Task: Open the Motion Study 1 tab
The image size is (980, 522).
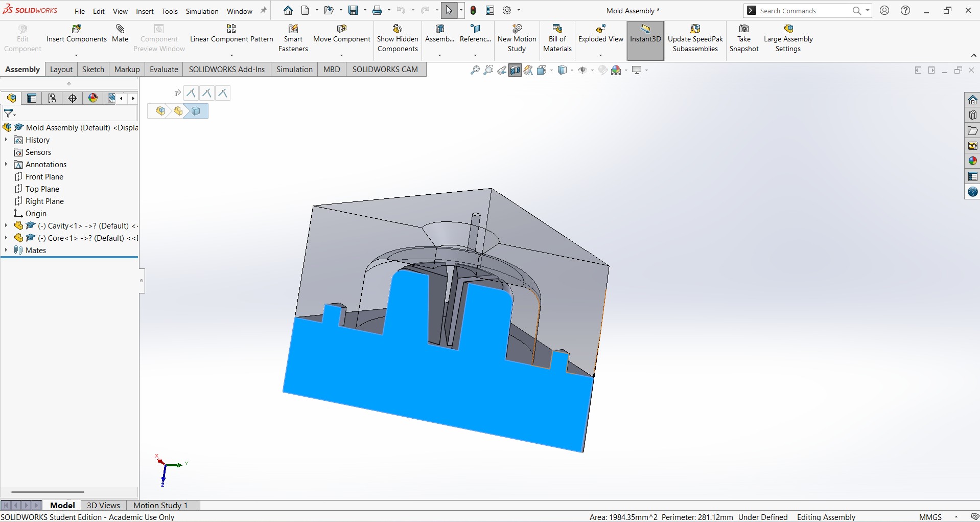Action: 160,505
